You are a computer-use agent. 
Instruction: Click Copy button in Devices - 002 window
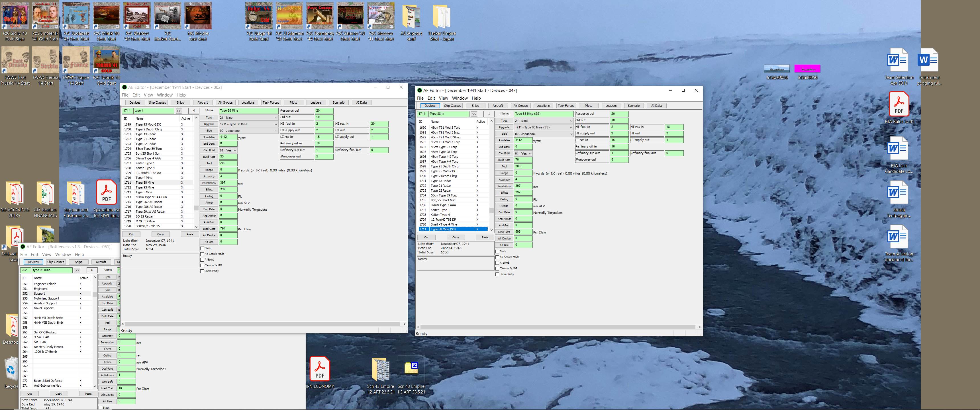click(x=161, y=234)
